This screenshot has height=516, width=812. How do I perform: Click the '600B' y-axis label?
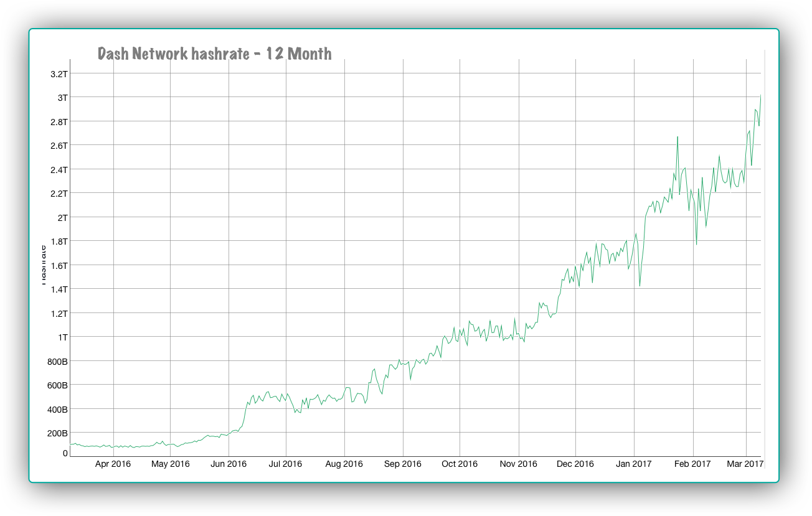(57, 385)
